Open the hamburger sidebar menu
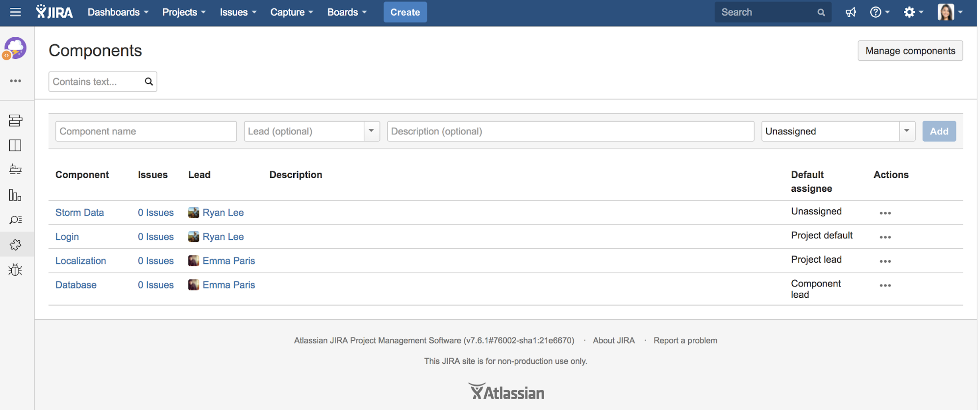This screenshot has width=980, height=410. (15, 12)
